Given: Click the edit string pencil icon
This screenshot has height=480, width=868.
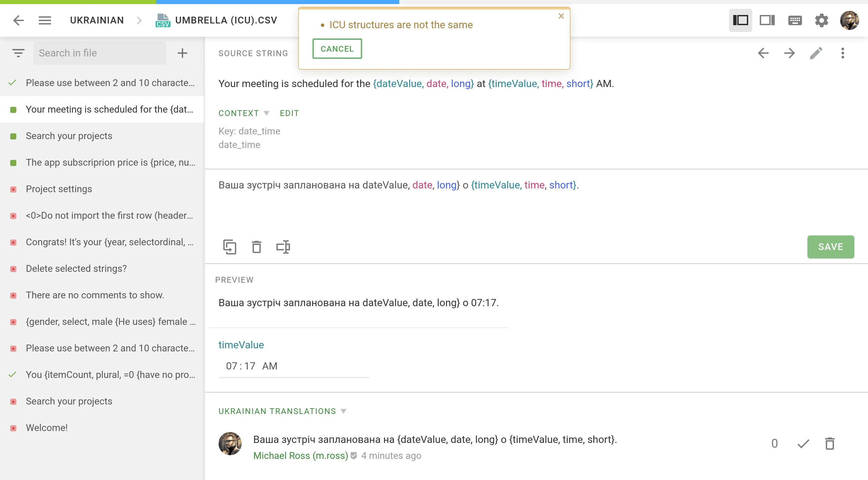Looking at the screenshot, I should pyautogui.click(x=817, y=53).
